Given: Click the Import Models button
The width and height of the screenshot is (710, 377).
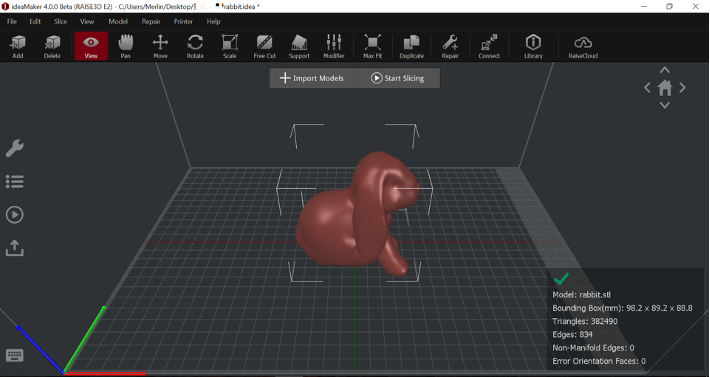Looking at the screenshot, I should pyautogui.click(x=312, y=78).
